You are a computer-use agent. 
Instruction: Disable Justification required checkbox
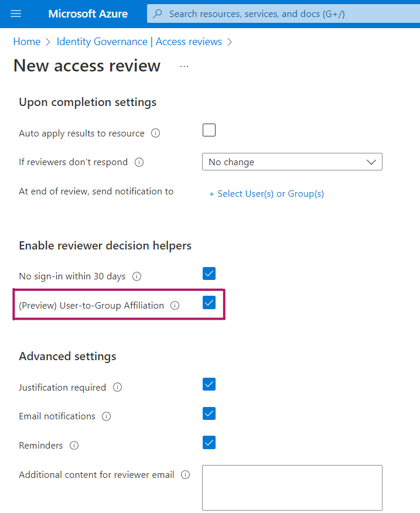(209, 385)
